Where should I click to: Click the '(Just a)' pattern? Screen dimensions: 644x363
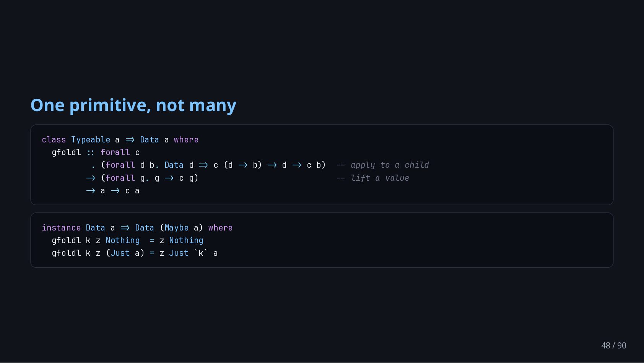[125, 253]
